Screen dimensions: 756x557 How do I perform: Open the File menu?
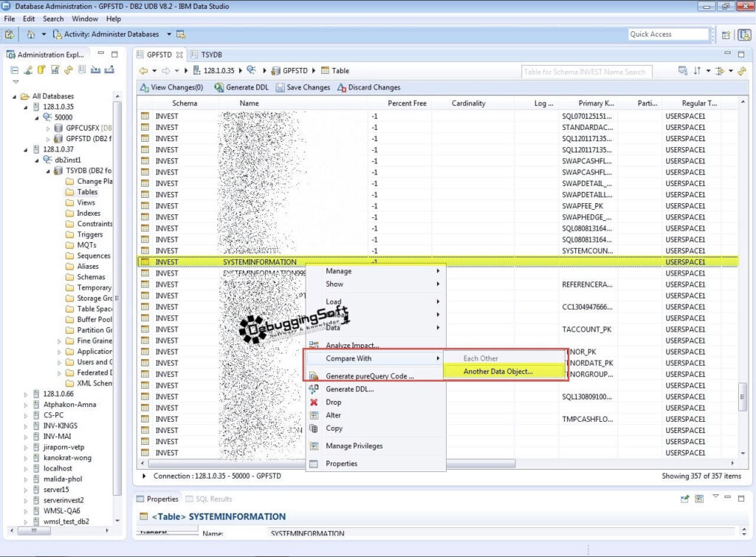(9, 18)
